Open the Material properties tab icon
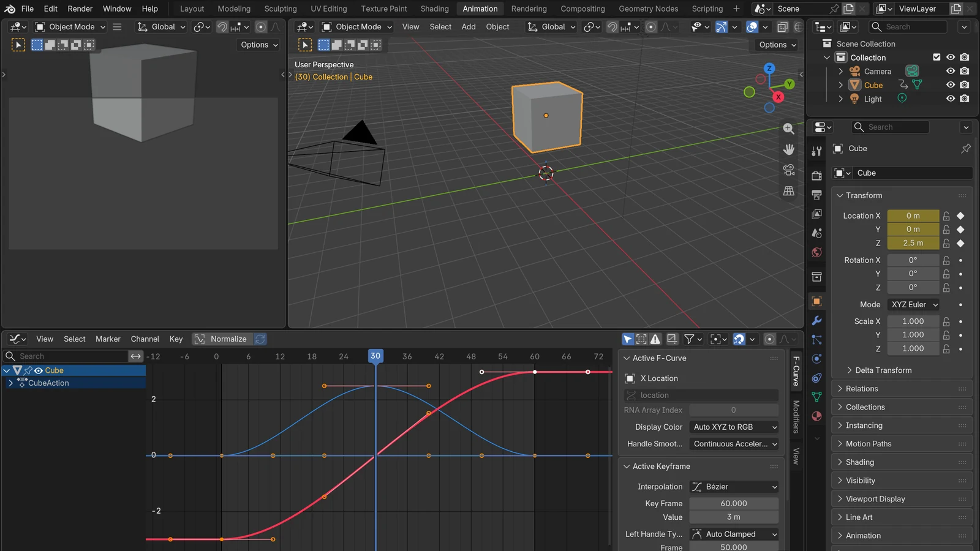Image resolution: width=980 pixels, height=551 pixels. point(816,416)
